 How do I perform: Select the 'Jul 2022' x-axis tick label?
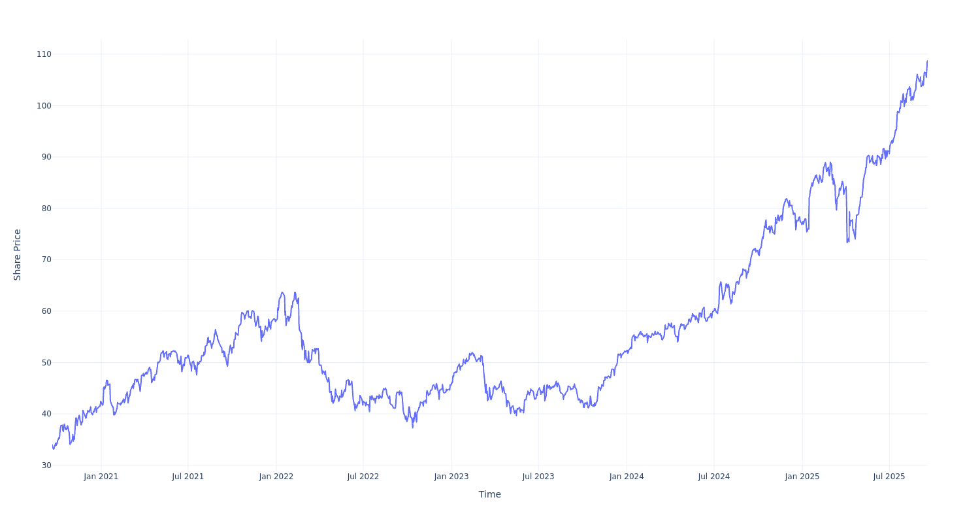point(363,477)
